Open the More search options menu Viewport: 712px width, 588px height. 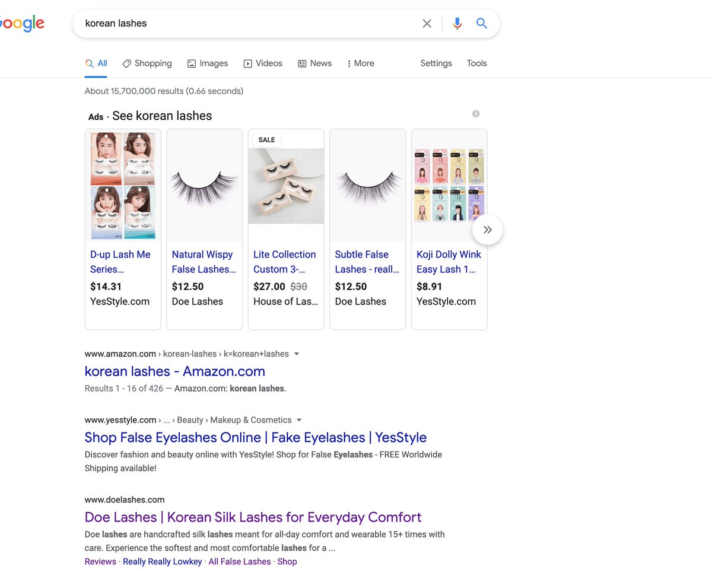(360, 63)
